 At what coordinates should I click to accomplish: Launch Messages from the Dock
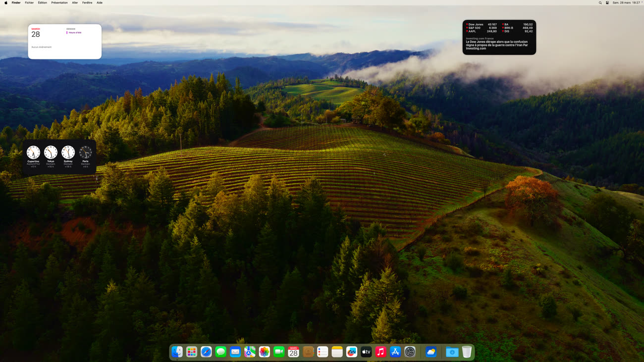(x=221, y=352)
